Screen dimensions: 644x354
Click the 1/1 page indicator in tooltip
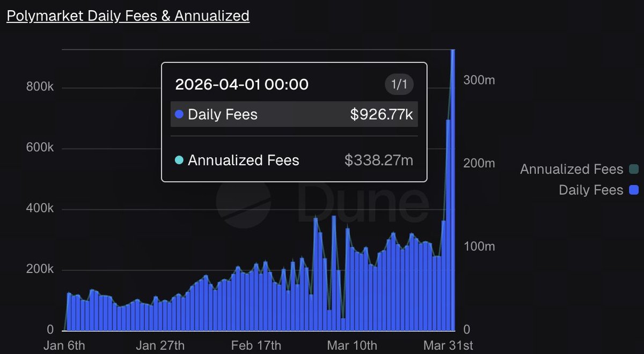pos(399,84)
